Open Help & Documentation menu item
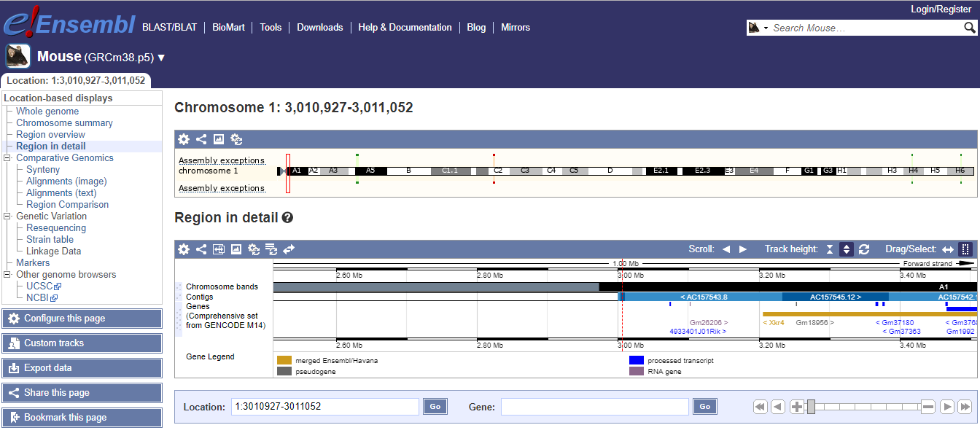Screen dimensions: 980x433 405,27
